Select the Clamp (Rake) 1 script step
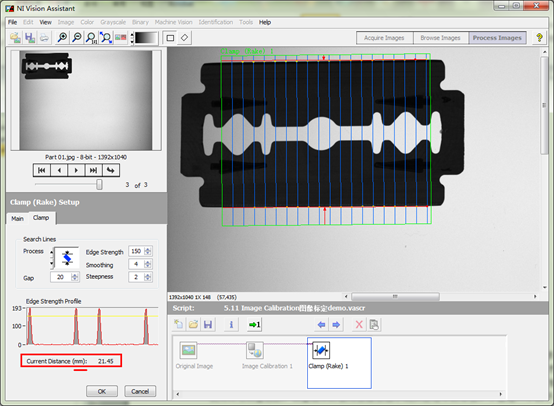The height and width of the screenshot is (406, 554). point(339,363)
